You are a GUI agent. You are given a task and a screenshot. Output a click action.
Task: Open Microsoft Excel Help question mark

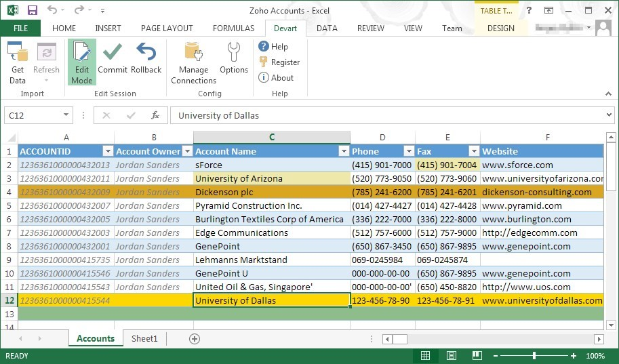[x=529, y=10]
